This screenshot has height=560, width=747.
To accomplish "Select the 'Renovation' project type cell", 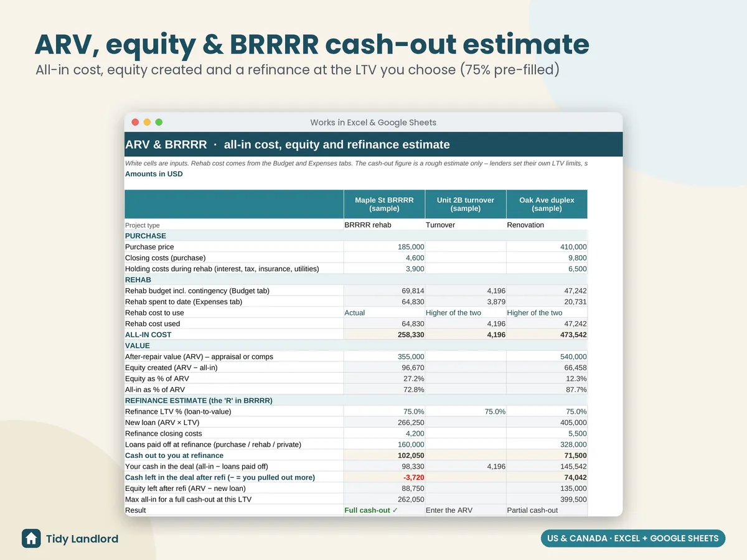I will coord(547,225).
